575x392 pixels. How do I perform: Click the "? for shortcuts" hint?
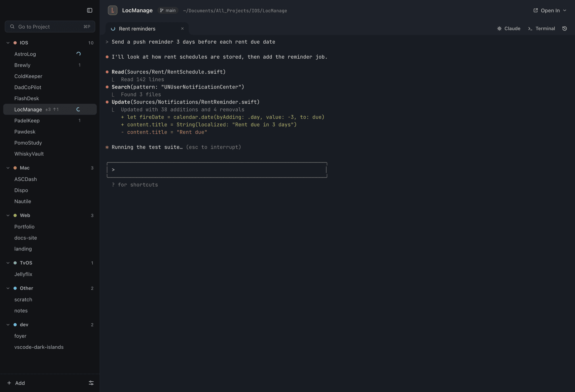[x=135, y=185]
